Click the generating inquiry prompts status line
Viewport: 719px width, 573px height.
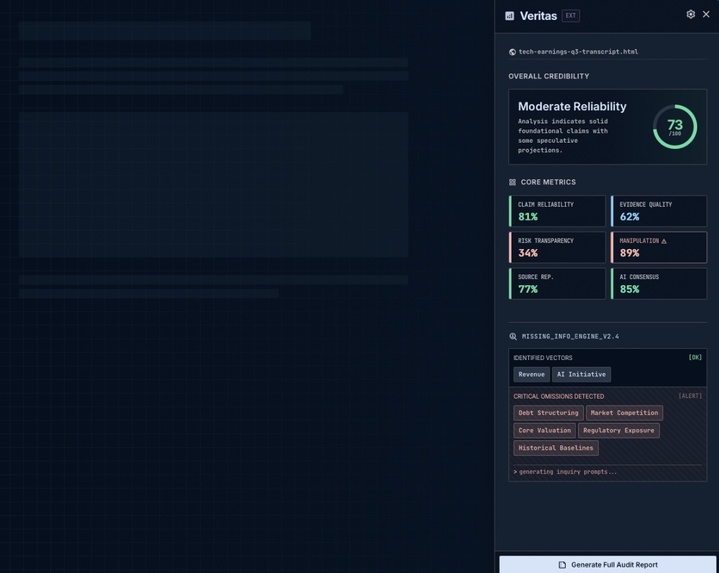[565, 472]
